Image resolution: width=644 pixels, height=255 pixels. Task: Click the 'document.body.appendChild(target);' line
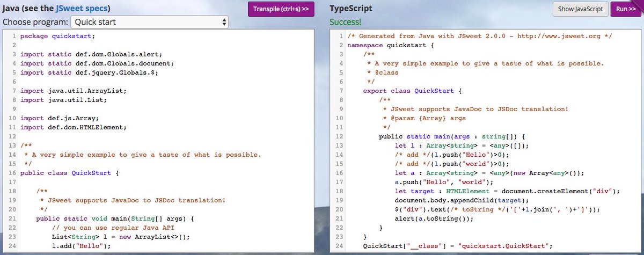461,200
